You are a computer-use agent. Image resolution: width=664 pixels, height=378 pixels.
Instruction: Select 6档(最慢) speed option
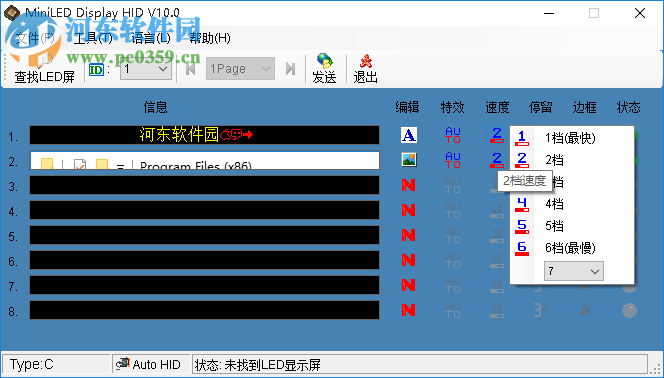click(572, 248)
